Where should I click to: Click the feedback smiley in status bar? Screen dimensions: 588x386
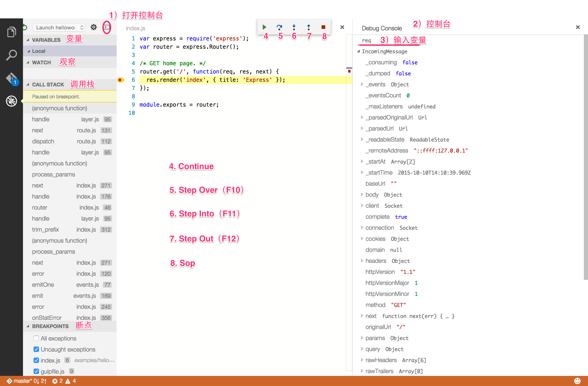coord(577,381)
